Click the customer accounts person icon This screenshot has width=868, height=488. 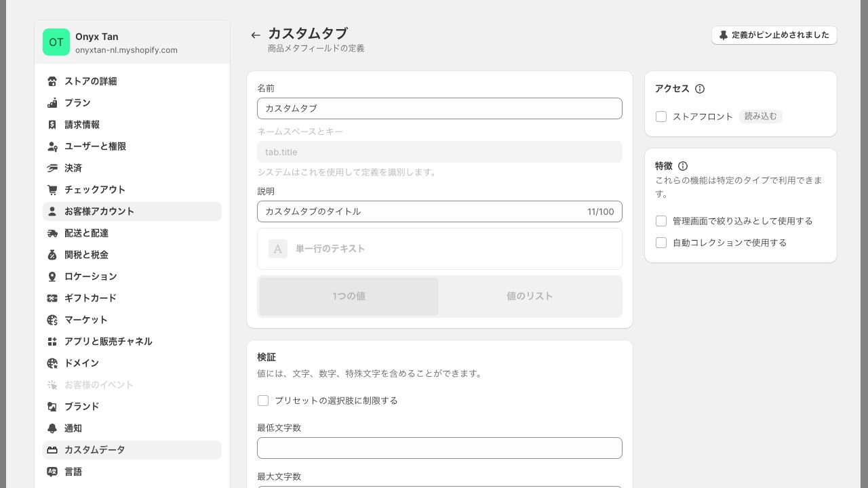coord(52,211)
